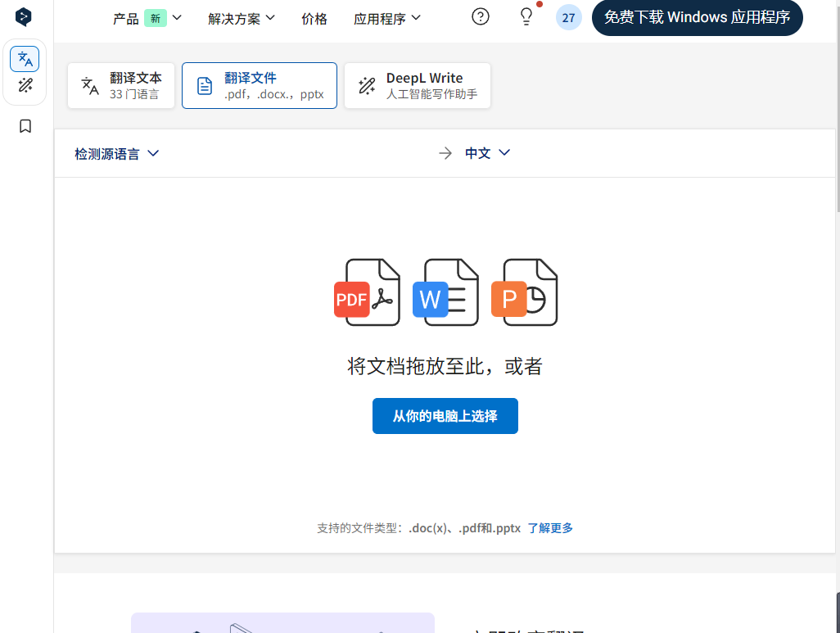Expand the 应用程序 menu
Viewport: 840px width, 633px height.
[386, 18]
